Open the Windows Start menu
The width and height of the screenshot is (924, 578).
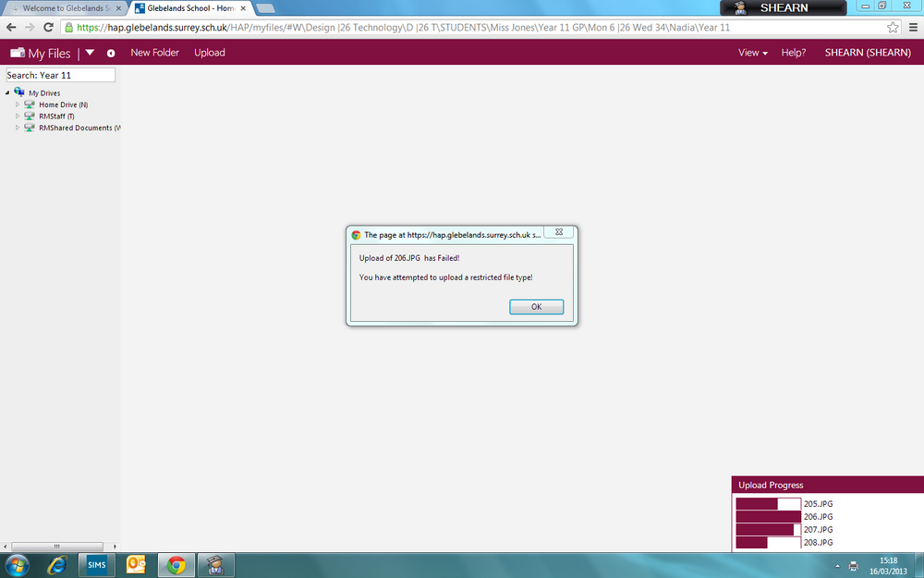(16, 566)
